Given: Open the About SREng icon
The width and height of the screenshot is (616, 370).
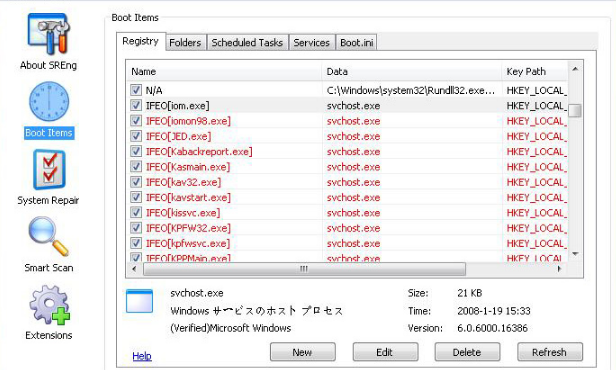Looking at the screenshot, I should 49,34.
